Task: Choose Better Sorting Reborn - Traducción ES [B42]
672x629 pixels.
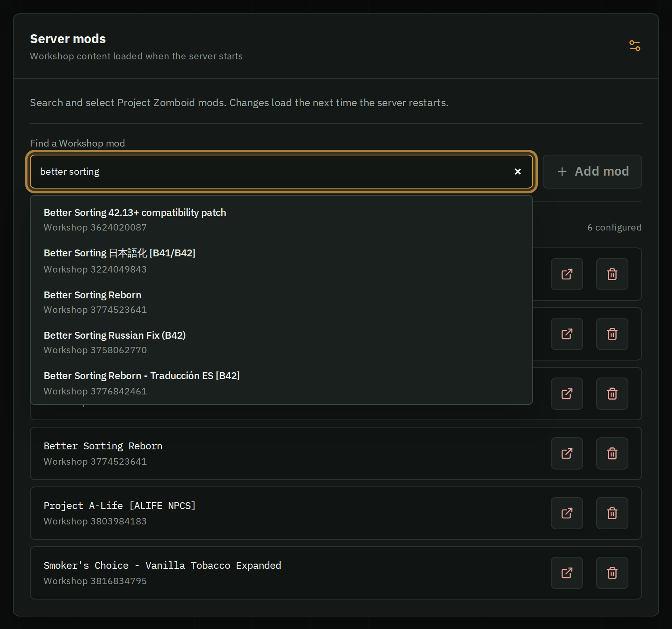Action: pos(281,383)
